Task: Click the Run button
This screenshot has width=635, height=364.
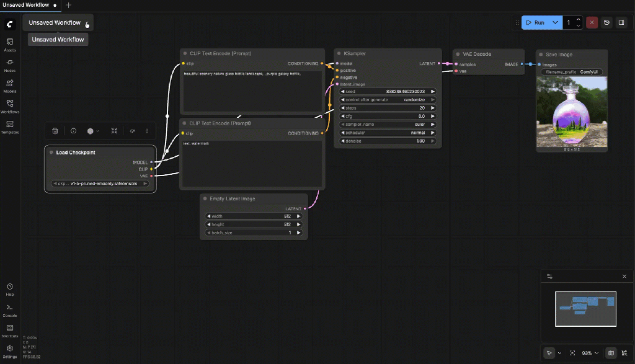Action: tap(535, 23)
